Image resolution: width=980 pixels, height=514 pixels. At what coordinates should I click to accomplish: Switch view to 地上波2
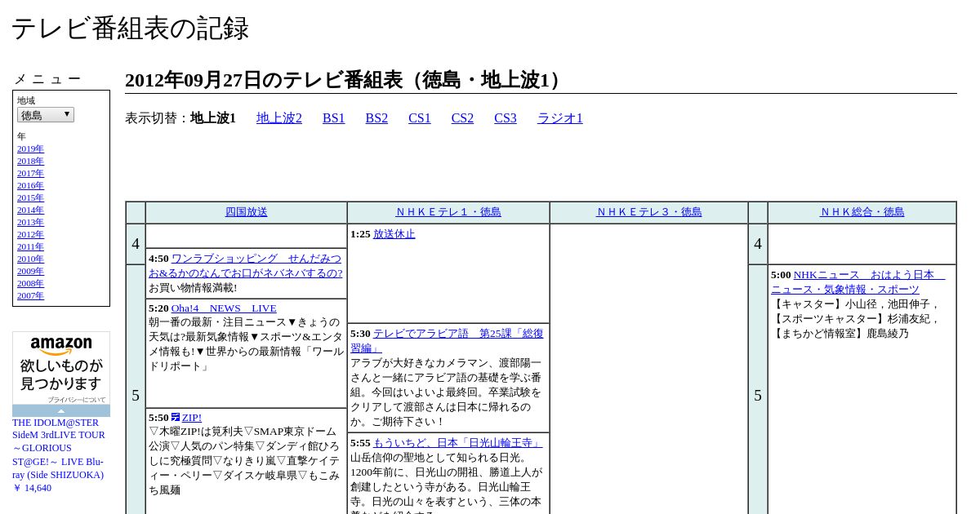[x=279, y=118]
